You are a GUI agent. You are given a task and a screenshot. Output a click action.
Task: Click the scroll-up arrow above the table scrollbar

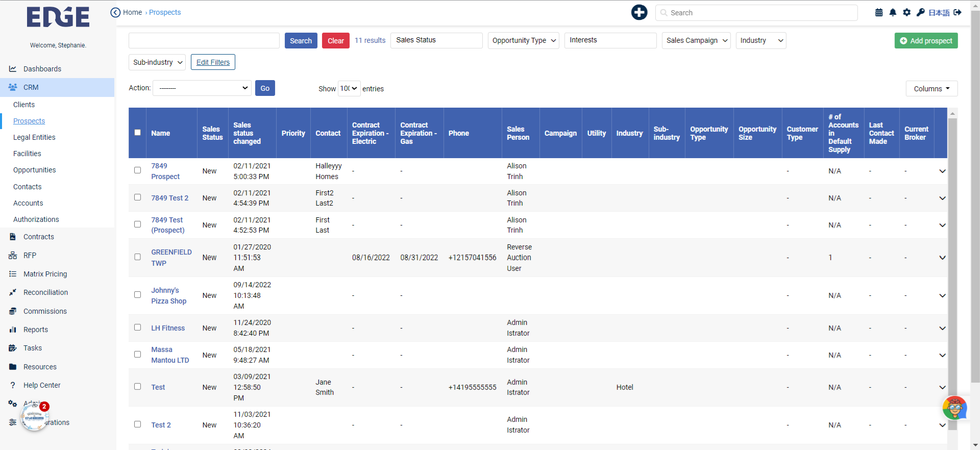[x=952, y=113]
